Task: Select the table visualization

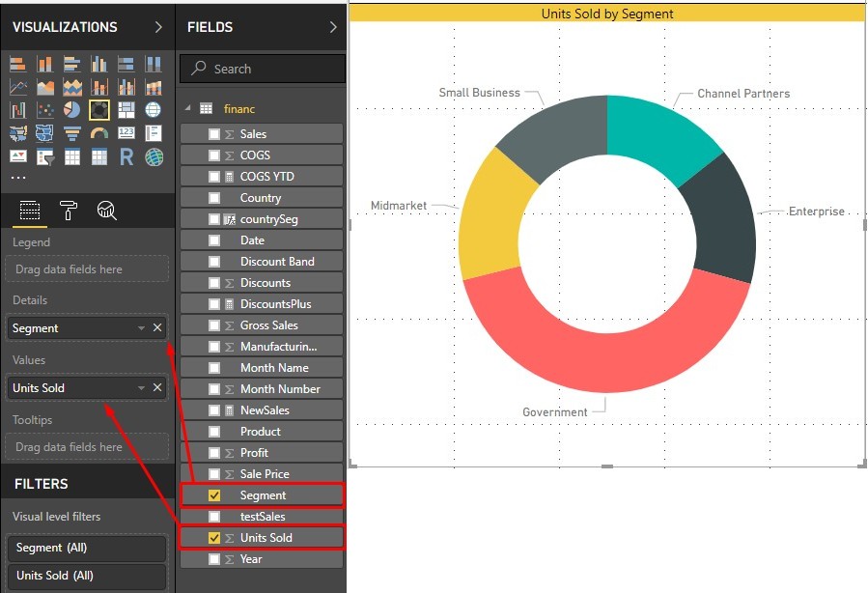Action: coord(72,157)
